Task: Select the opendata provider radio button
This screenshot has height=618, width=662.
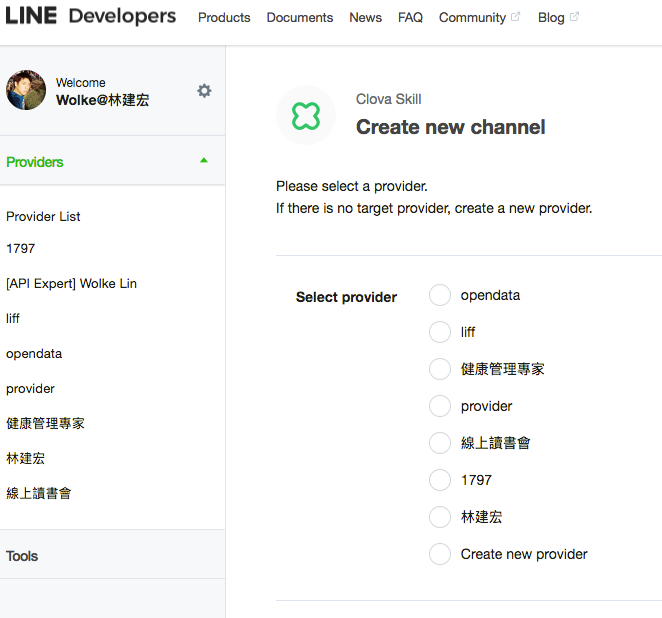Action: (x=440, y=295)
